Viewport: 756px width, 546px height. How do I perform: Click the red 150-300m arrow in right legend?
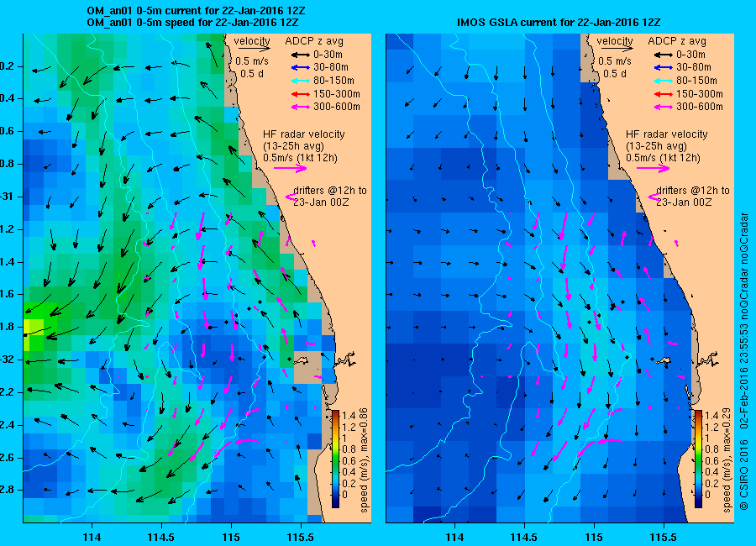pos(664,94)
